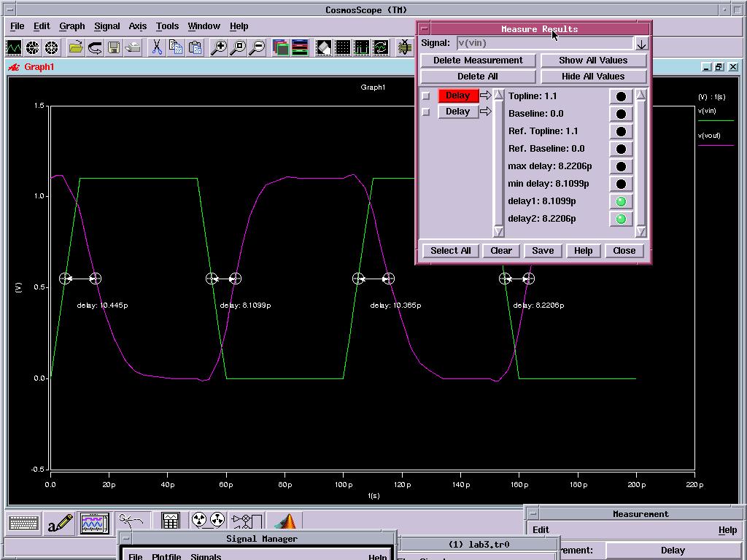747x560 pixels.
Task: Toggle the green delay1 visibility indicator
Action: [x=621, y=201]
